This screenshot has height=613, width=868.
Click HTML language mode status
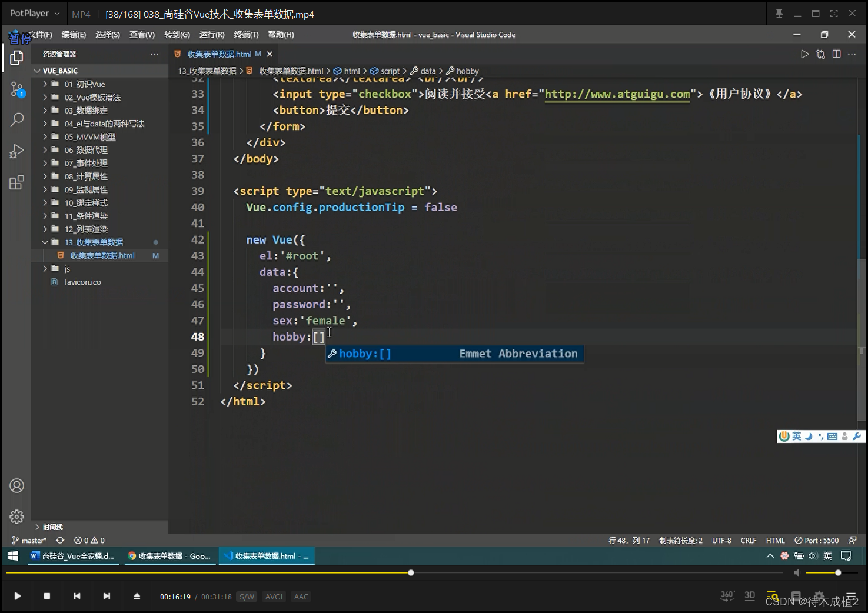[x=775, y=540]
